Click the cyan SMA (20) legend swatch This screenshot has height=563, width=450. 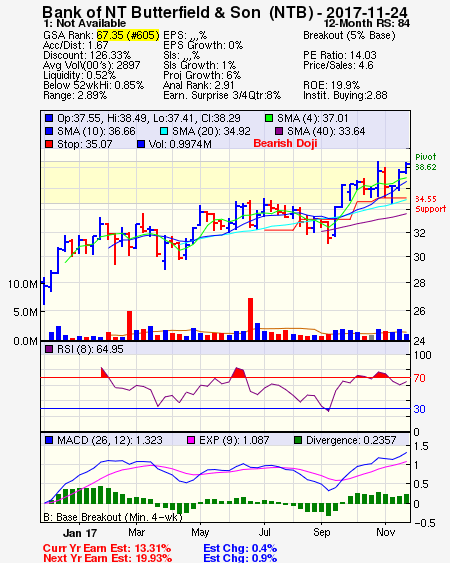(x=164, y=131)
